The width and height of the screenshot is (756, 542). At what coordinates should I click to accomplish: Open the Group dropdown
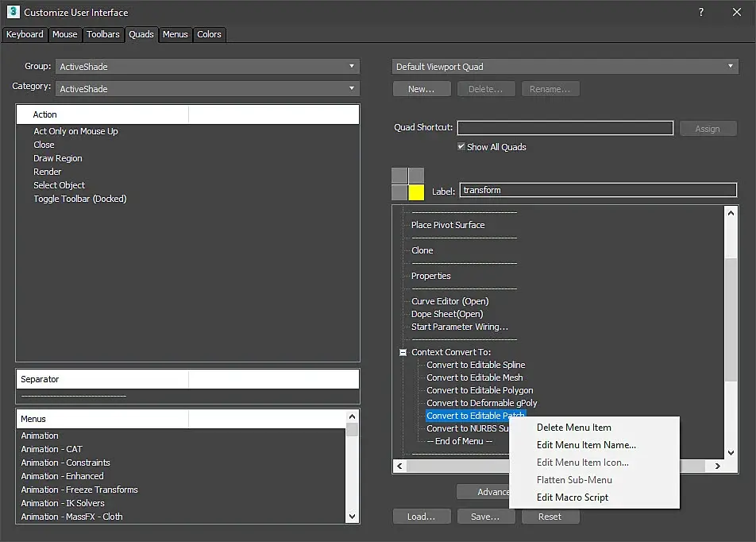207,67
